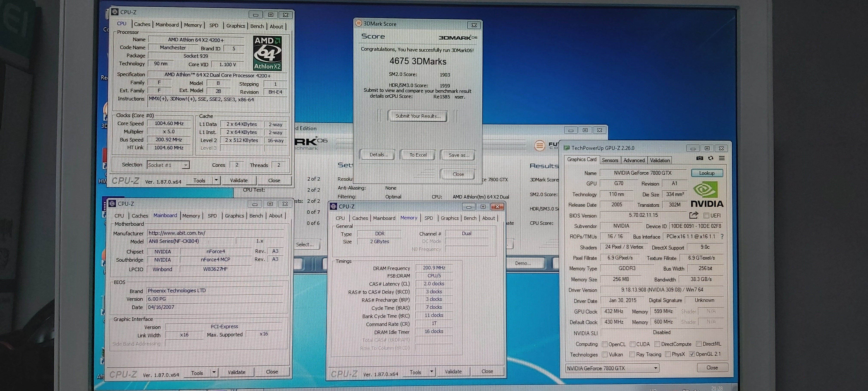868x391 pixels.
Task: Click the Instructions field listing MMX(+), 3DNow!(+)
Action: coord(217,103)
